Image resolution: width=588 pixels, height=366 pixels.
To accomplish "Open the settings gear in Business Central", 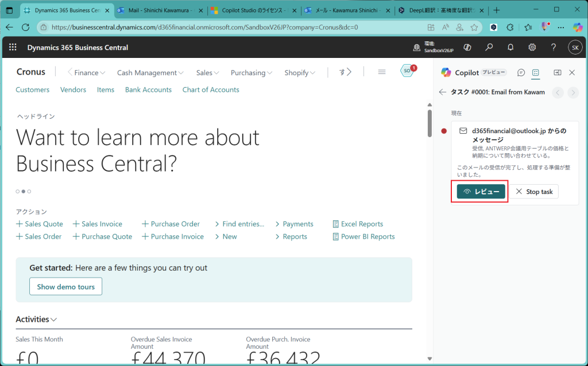I will [532, 47].
